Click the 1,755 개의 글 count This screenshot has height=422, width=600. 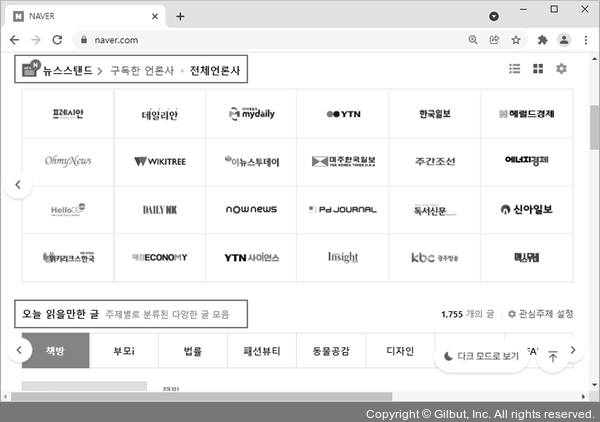click(x=468, y=314)
